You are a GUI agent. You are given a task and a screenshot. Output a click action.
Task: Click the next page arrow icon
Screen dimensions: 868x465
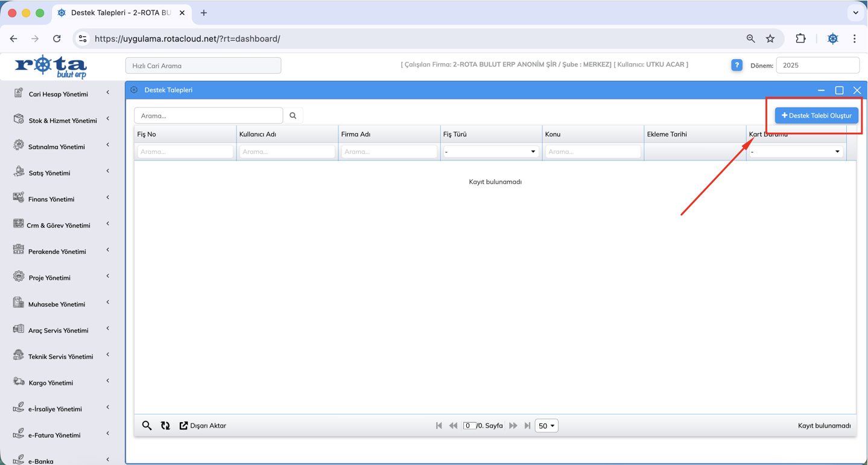(x=513, y=426)
